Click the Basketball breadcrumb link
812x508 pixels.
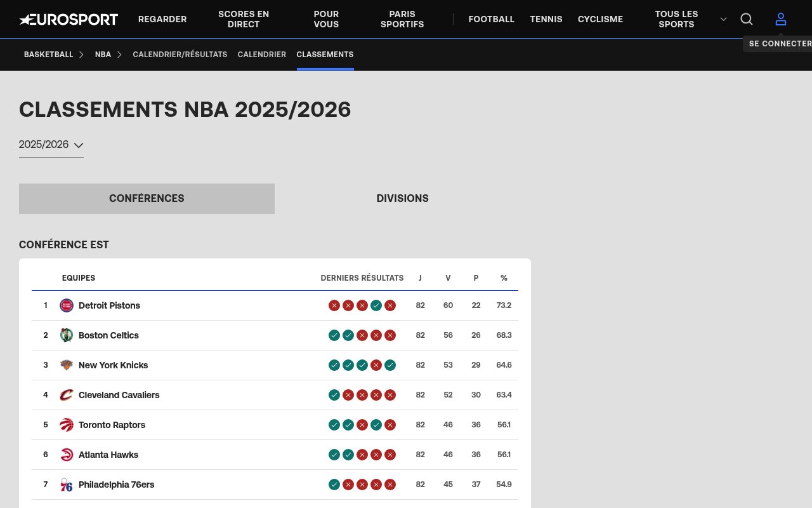pyautogui.click(x=49, y=55)
